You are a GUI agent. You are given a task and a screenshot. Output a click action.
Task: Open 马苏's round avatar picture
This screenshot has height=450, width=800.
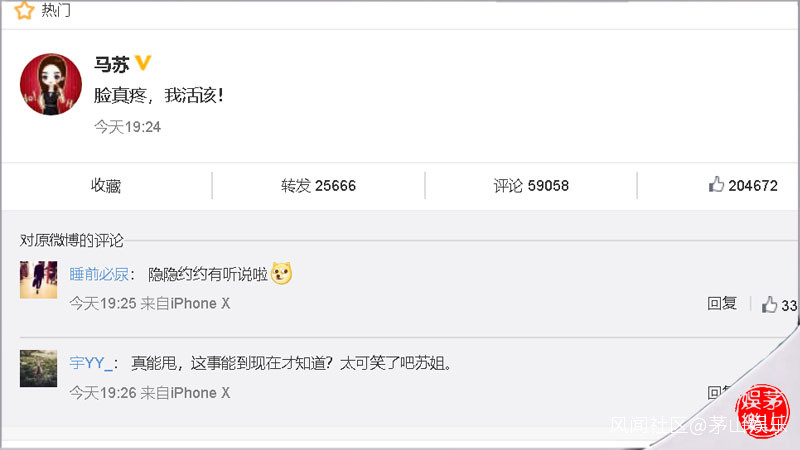coord(51,85)
